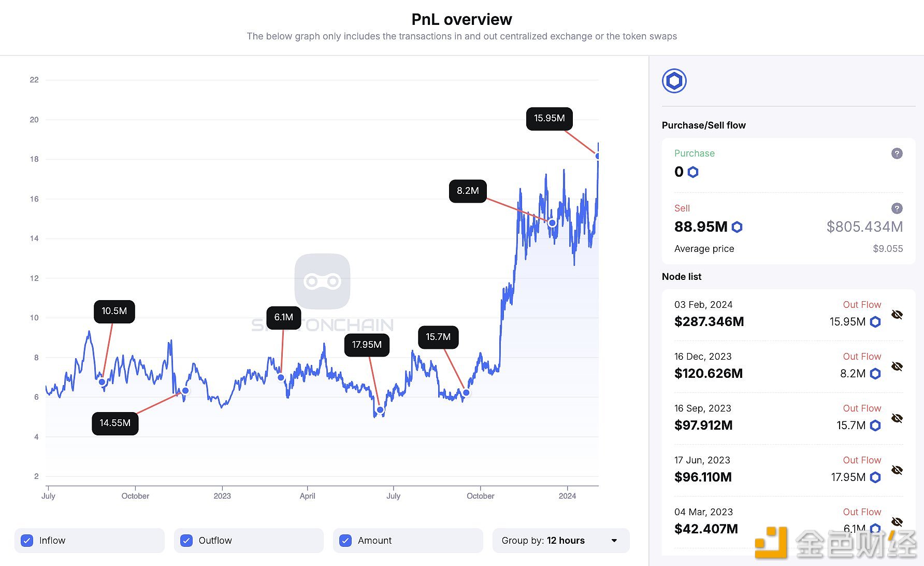This screenshot has width=924, height=566.
Task: Hide the 03 Feb, 2024 node
Action: pos(897,315)
